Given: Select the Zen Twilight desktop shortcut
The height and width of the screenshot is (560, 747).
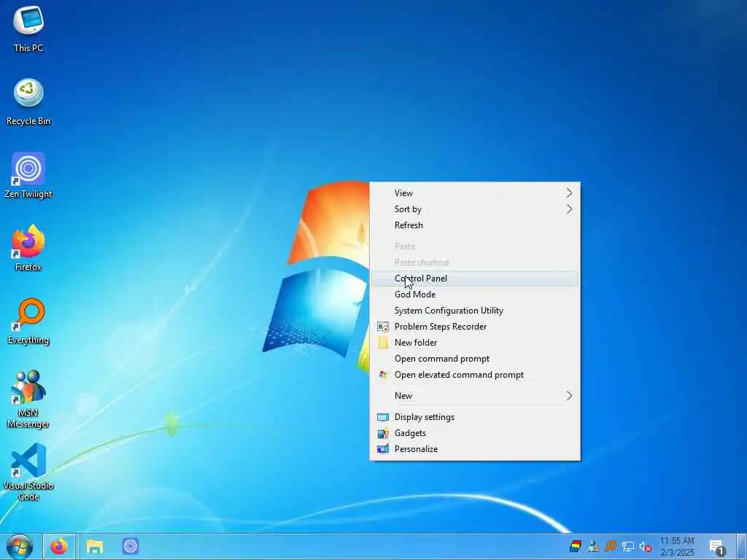Looking at the screenshot, I should (x=28, y=175).
